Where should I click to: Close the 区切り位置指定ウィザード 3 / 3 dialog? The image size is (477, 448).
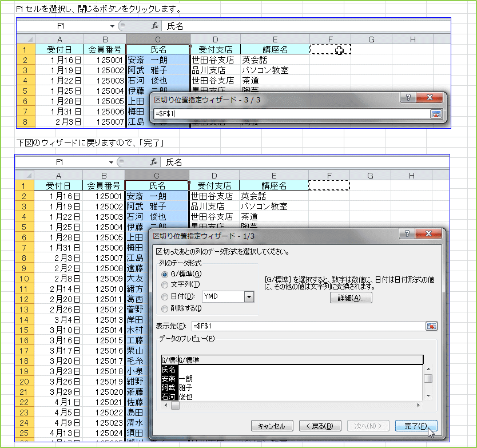(429, 97)
